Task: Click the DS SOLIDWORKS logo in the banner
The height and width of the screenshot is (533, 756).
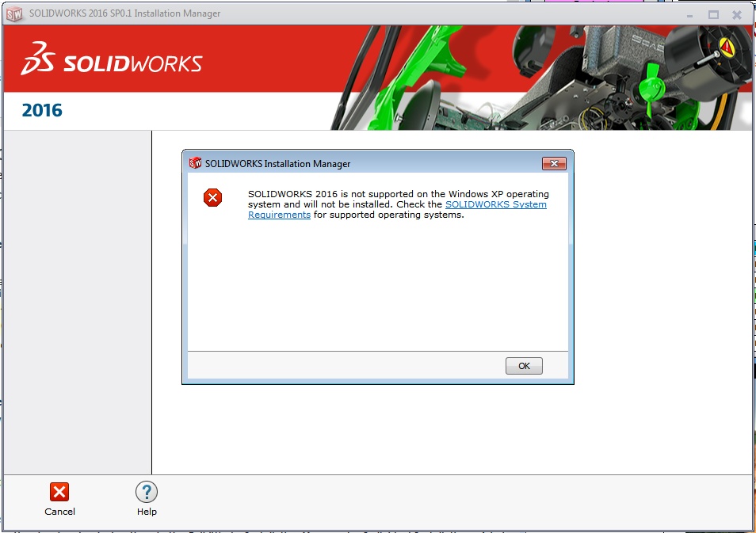Action: [x=112, y=59]
